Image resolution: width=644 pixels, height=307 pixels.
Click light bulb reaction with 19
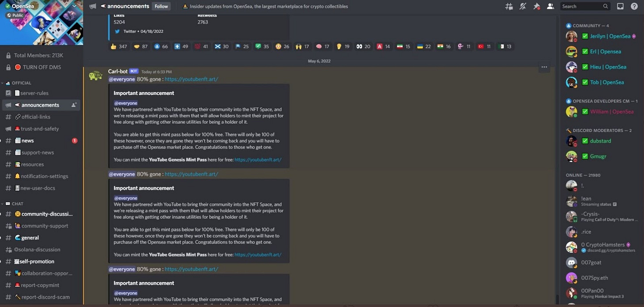343,47
